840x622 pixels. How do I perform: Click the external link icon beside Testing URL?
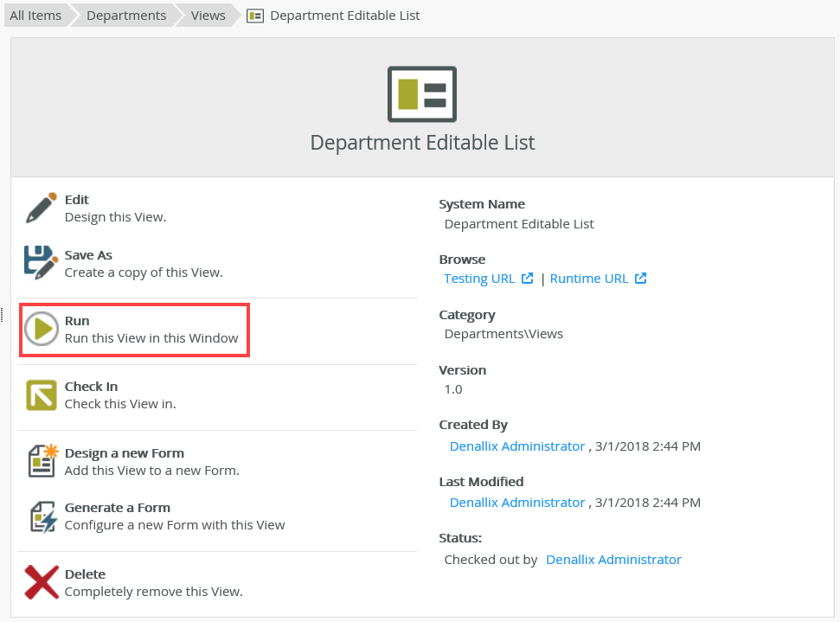click(527, 279)
